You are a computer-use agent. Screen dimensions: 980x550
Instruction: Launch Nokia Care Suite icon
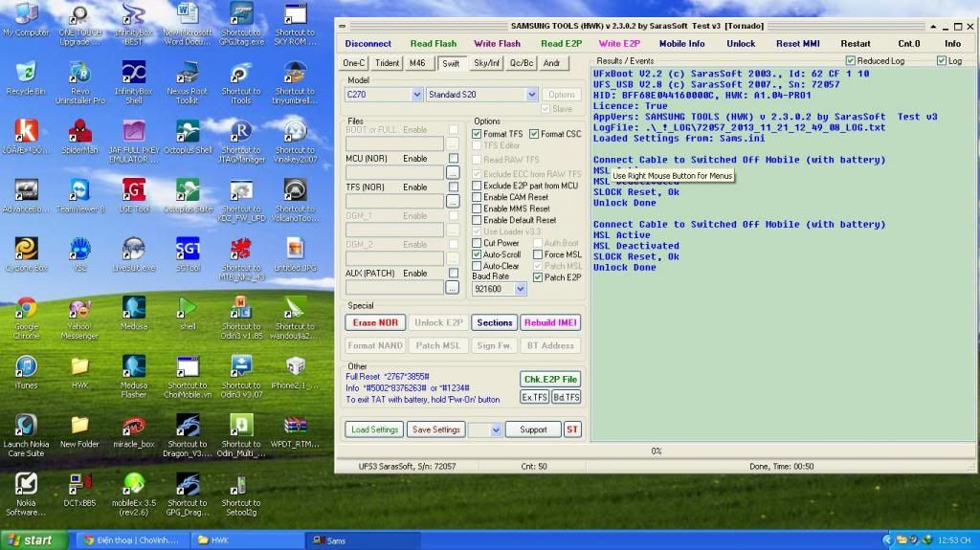[x=26, y=435]
